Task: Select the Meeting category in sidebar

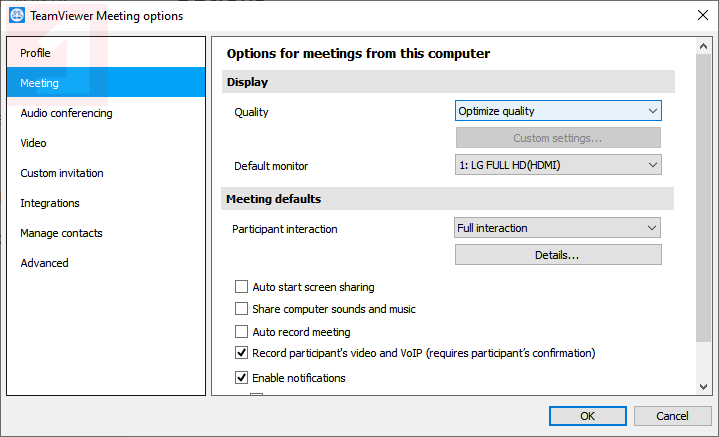Action: [x=39, y=83]
